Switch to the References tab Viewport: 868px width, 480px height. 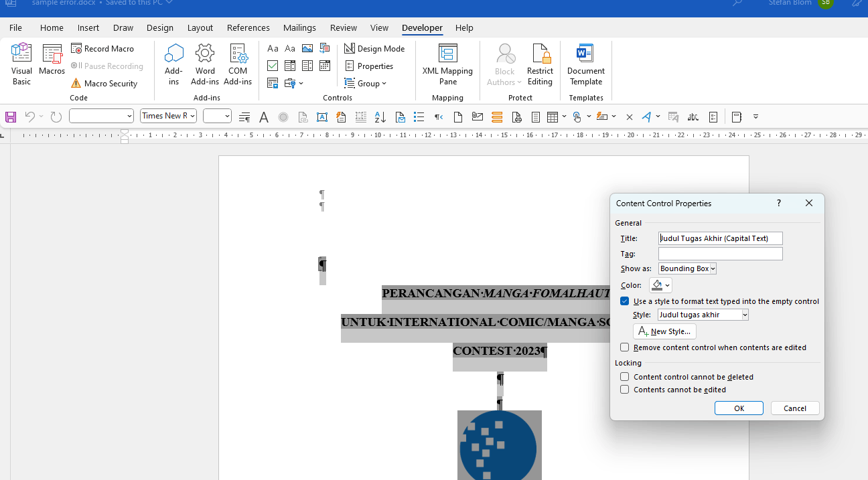[248, 27]
